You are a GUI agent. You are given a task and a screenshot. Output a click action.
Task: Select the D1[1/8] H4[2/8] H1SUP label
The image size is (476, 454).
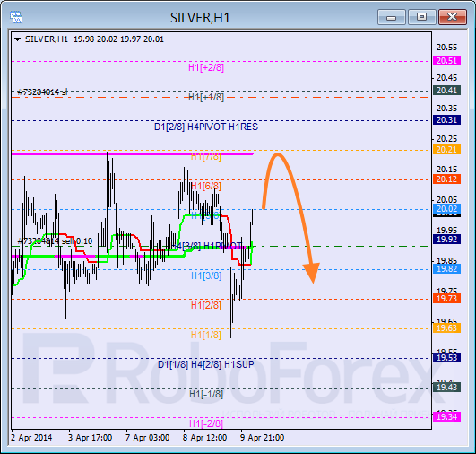click(x=206, y=364)
